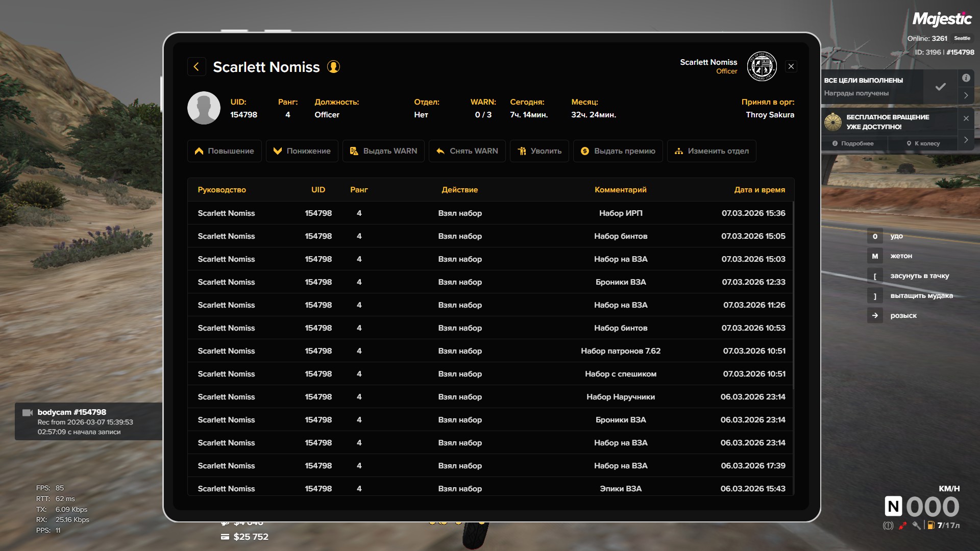
Task: Click Выдать премию bonus button
Action: click(618, 151)
